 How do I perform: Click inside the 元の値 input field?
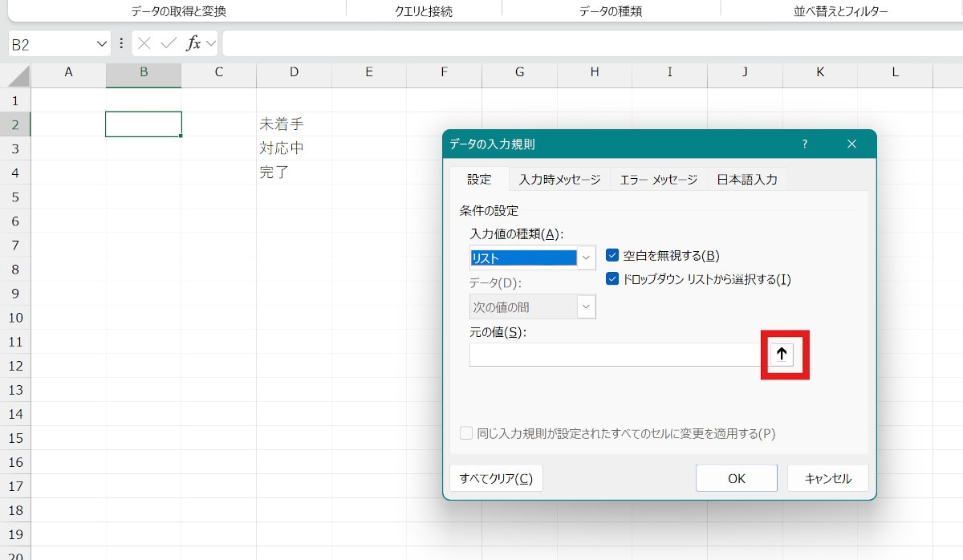point(614,355)
